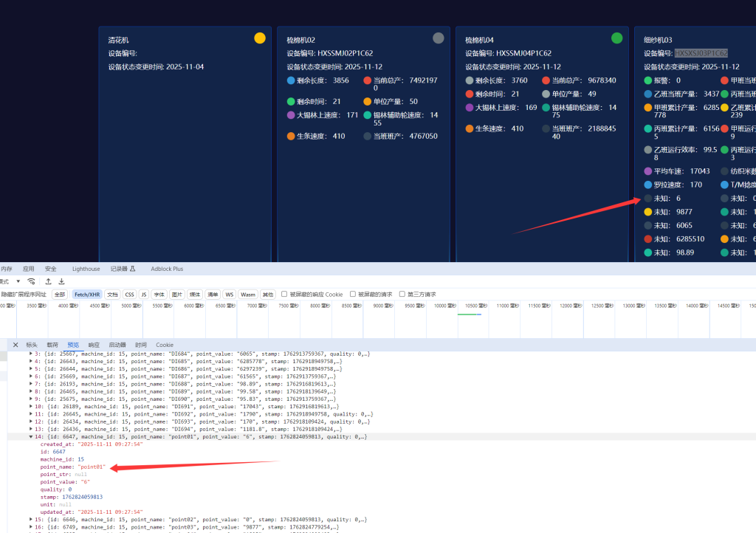Image resolution: width=756 pixels, height=533 pixels.
Task: Expand item 15 with point_name point02
Action: 30,520
